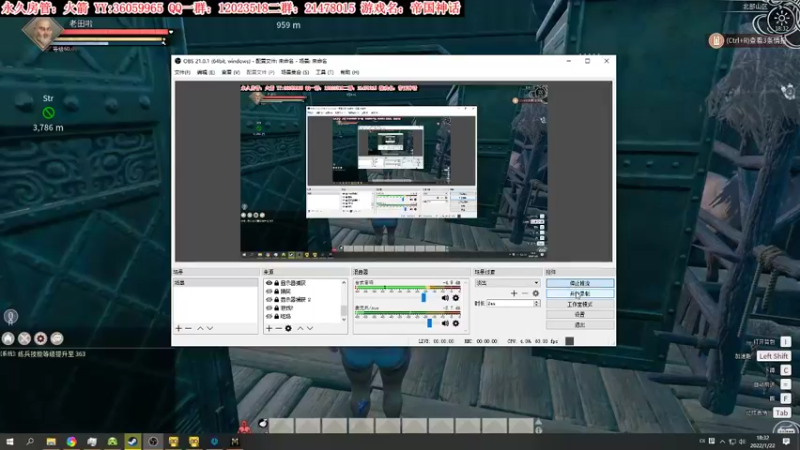Click taskbar clock showing 2022/1/22
800x450 pixels.
point(762,442)
